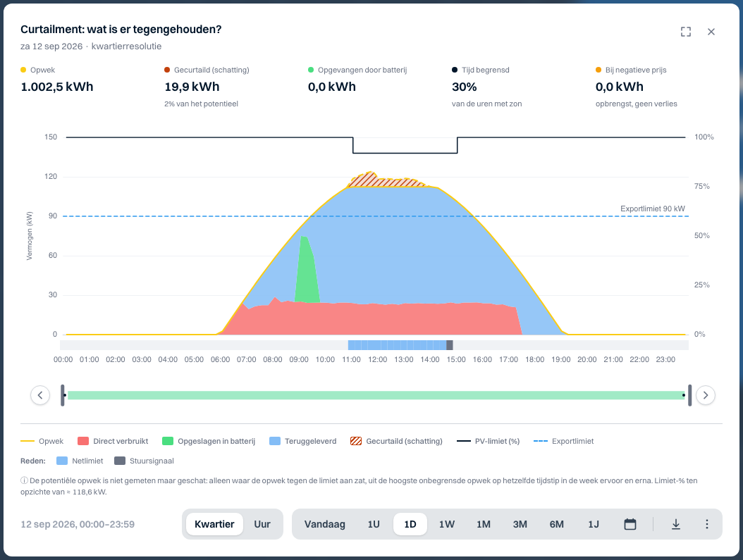
Task: Click the blue Netlimiet segment on timeline strip
Action: coord(397,345)
